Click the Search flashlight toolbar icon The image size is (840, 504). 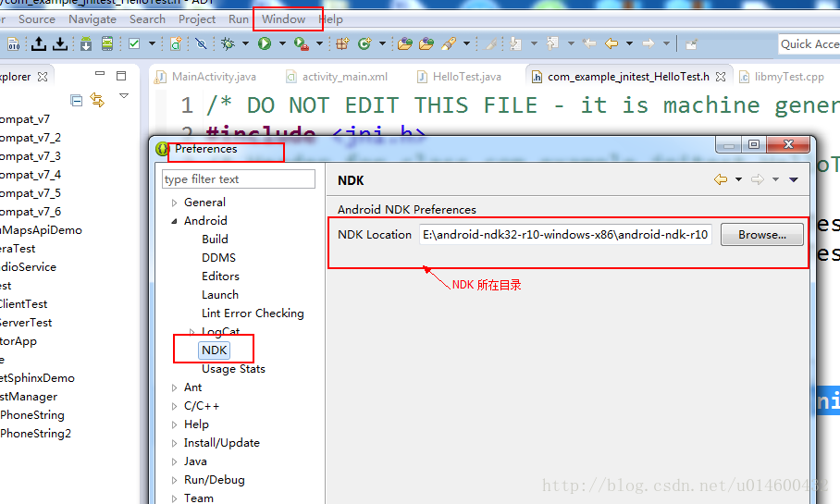tap(449, 43)
